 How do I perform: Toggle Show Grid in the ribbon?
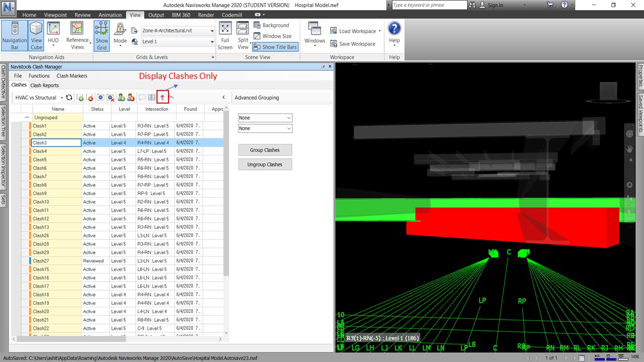pos(102,36)
